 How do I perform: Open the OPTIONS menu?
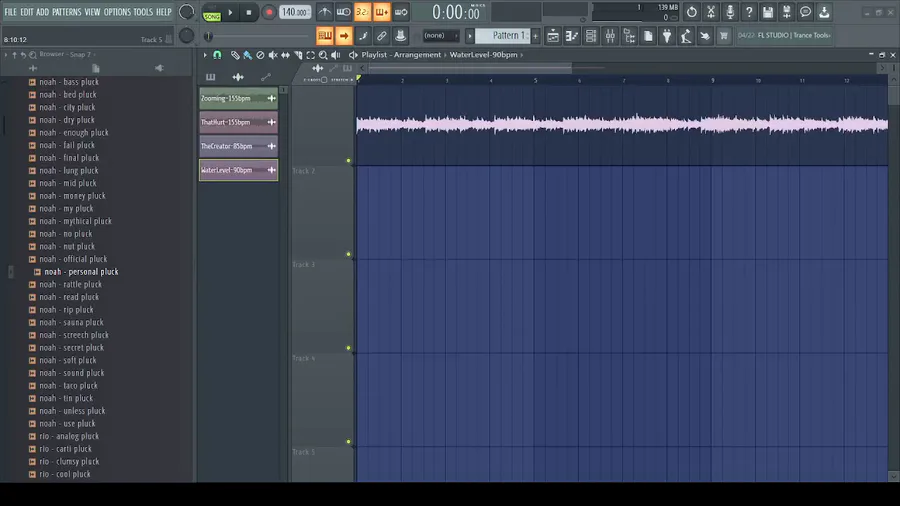click(x=117, y=11)
